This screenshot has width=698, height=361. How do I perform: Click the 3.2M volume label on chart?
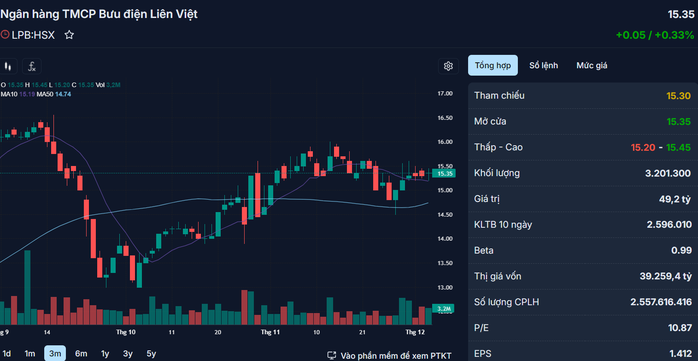click(444, 308)
